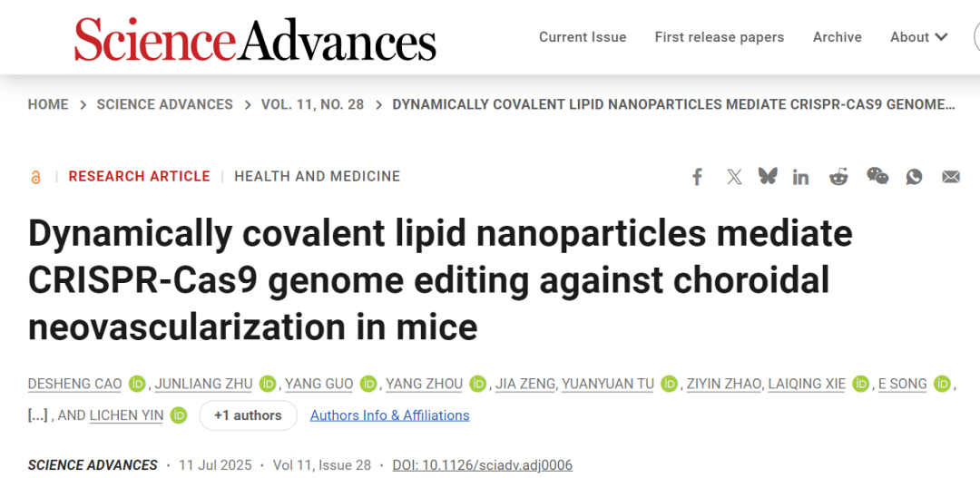This screenshot has height=478, width=980.
Task: Open Lichen Yin's ORCID iD icon
Action: point(178,415)
